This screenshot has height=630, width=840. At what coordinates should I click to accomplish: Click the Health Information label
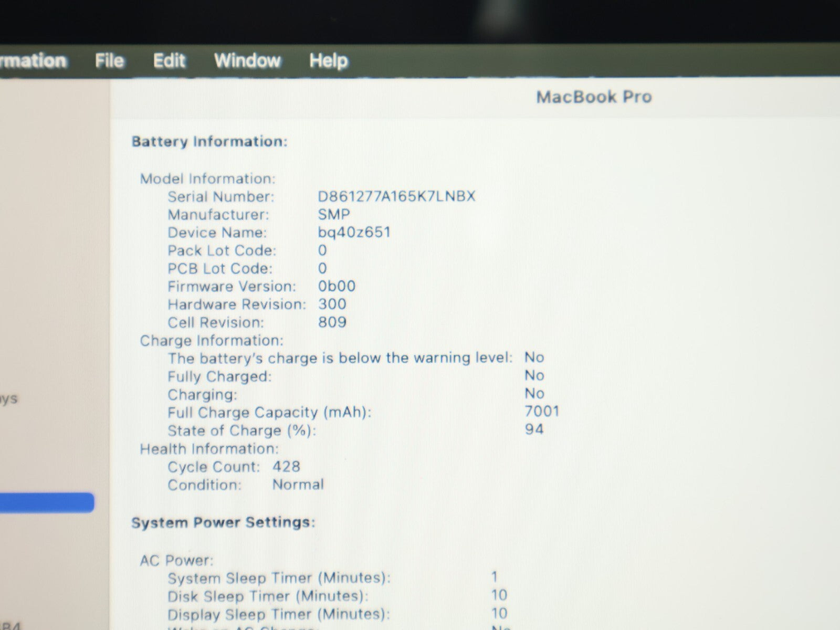tap(209, 449)
